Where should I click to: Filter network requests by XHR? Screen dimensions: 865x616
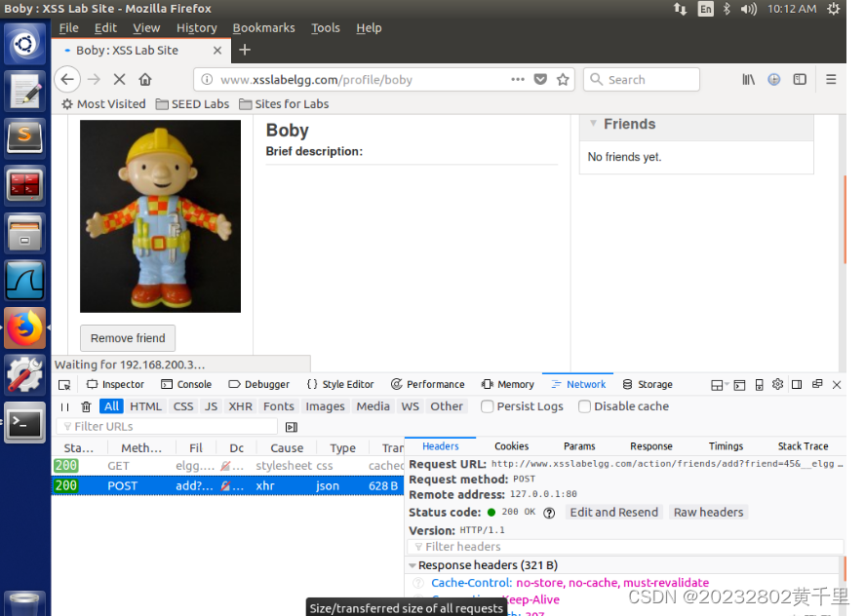pos(241,406)
